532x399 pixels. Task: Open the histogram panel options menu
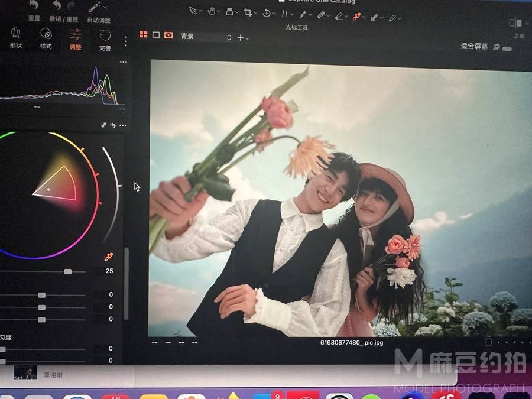[123, 62]
